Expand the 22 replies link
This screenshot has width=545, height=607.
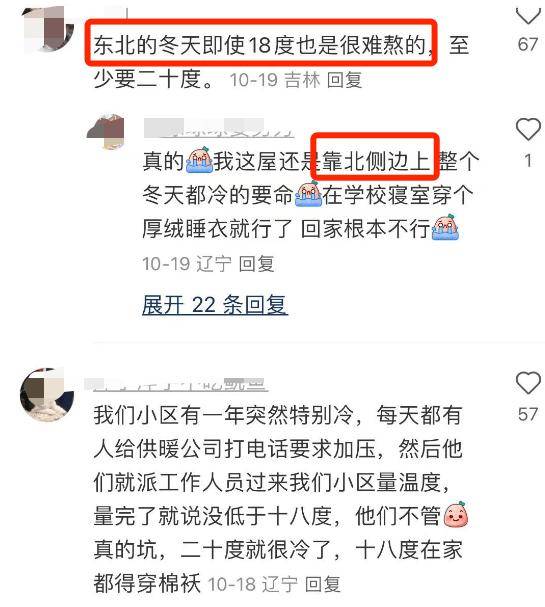(215, 305)
